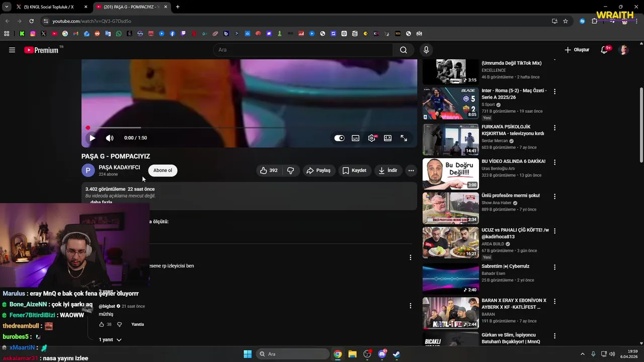Expand the 1 yanıt replies
Image resolution: width=644 pixels, height=362 pixels.
click(x=110, y=340)
